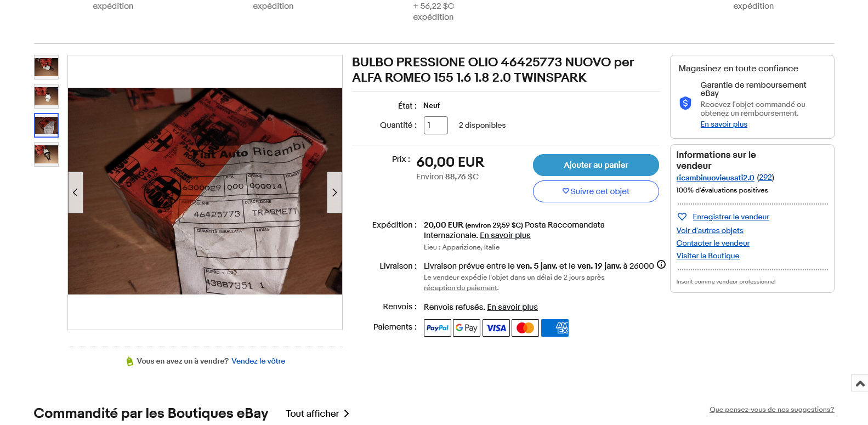Image resolution: width=868 pixels, height=425 pixels.
Task: Click the Quantité input field
Action: point(436,125)
